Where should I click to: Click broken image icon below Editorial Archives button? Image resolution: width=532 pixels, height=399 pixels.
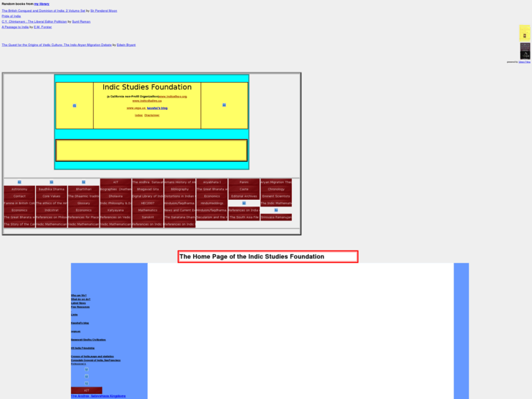pos(244,203)
